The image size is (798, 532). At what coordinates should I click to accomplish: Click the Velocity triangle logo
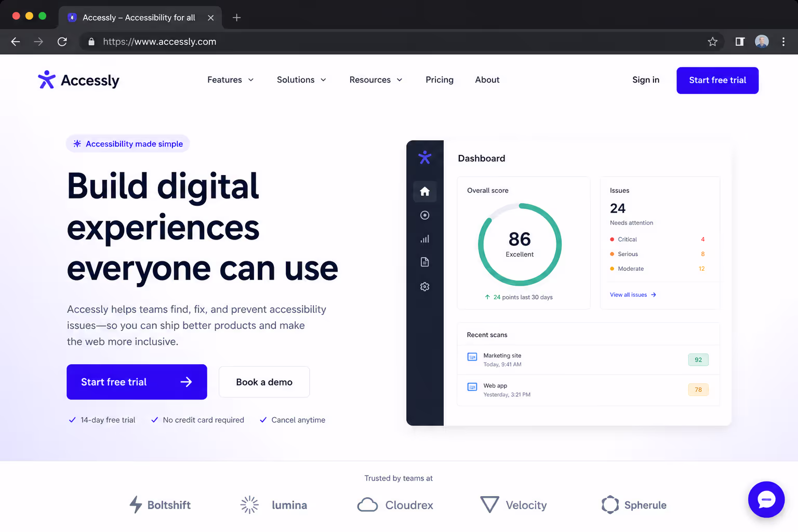[x=489, y=504]
